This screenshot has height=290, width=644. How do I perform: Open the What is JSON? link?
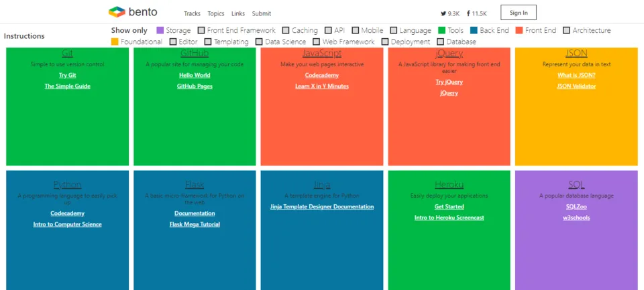[577, 76]
